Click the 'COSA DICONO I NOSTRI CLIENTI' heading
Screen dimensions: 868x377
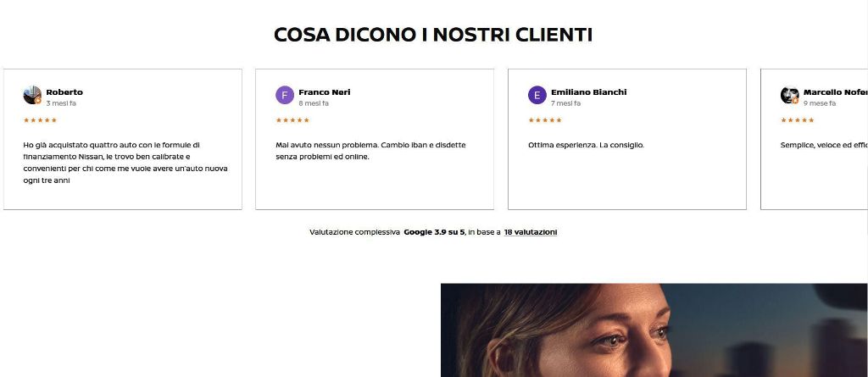(x=433, y=35)
